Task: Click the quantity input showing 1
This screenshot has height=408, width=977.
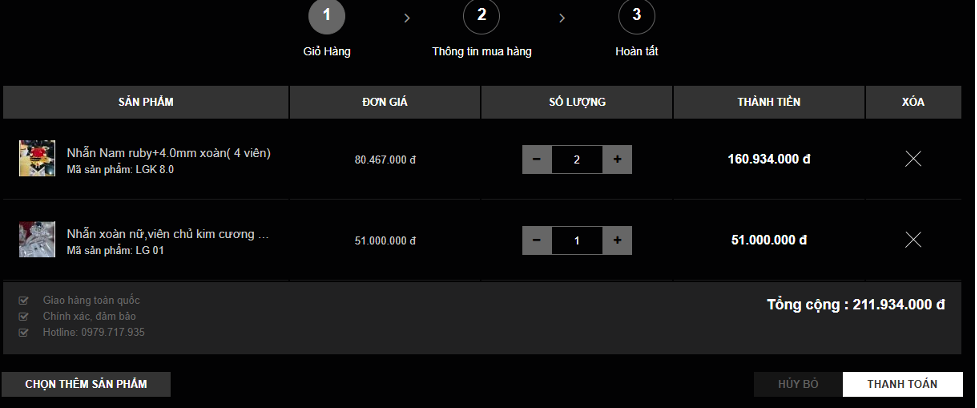Action: coord(577,240)
